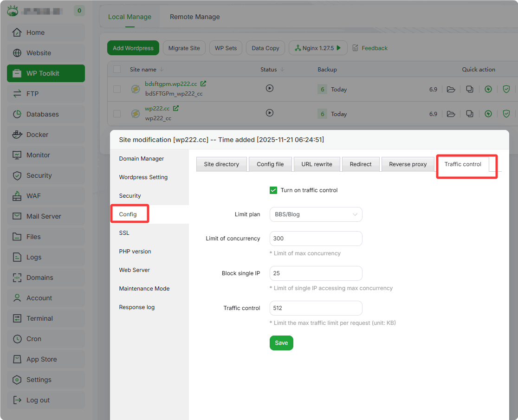
Task: Disable Turn on traffic control checkbox
Action: click(273, 190)
